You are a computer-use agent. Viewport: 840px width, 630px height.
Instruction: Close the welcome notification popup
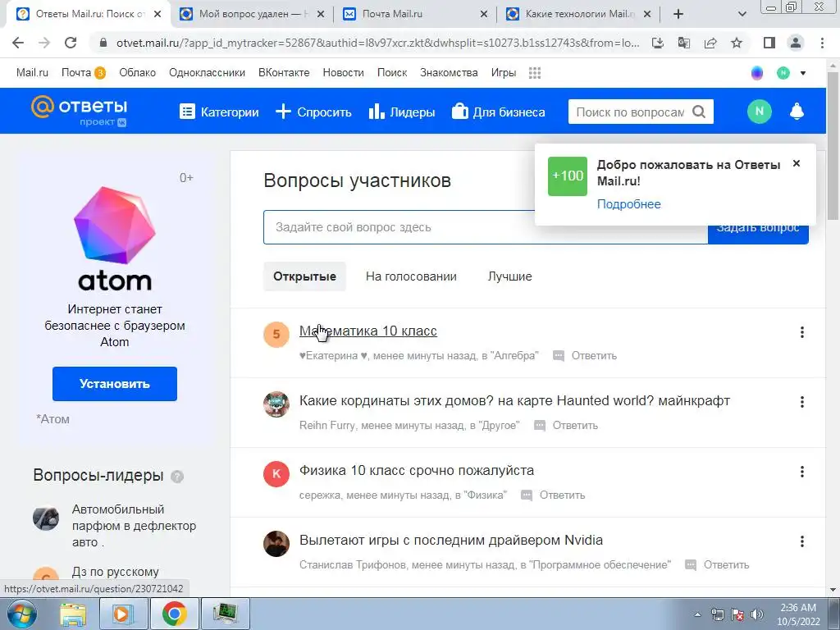797,163
